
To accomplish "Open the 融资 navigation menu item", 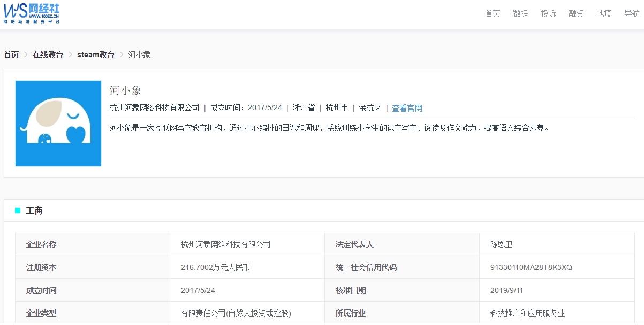I will [x=576, y=13].
